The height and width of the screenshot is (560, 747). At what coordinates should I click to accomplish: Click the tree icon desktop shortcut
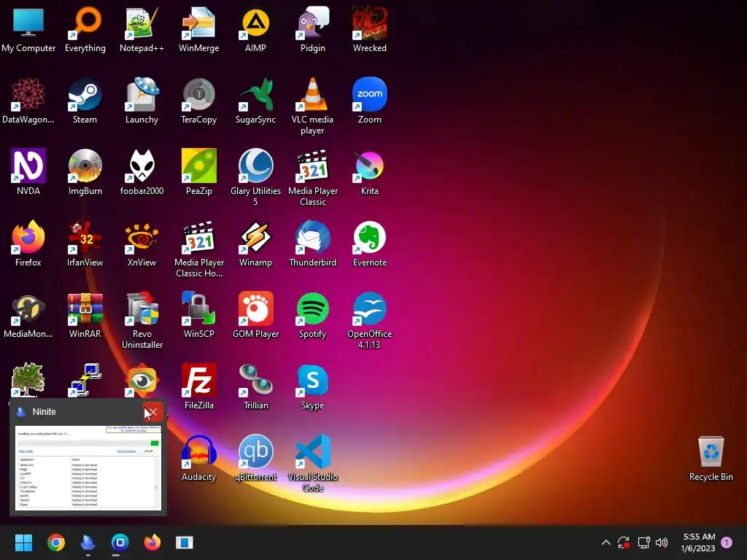28,380
